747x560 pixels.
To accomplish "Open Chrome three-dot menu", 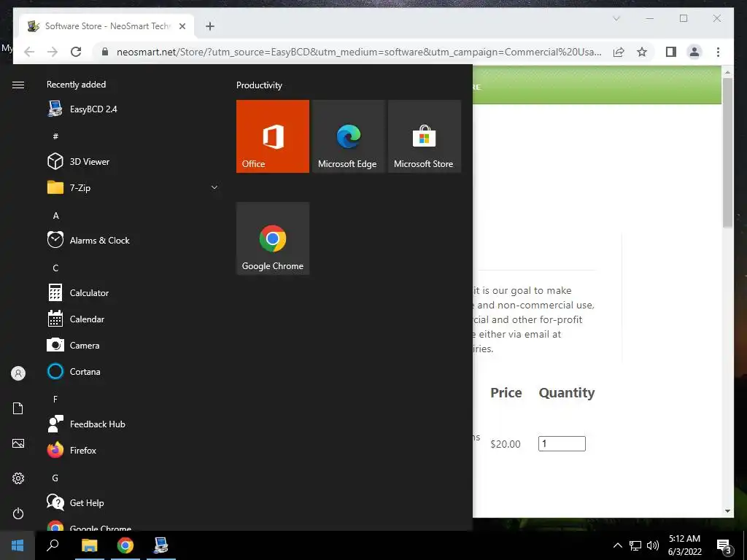I will pyautogui.click(x=718, y=52).
